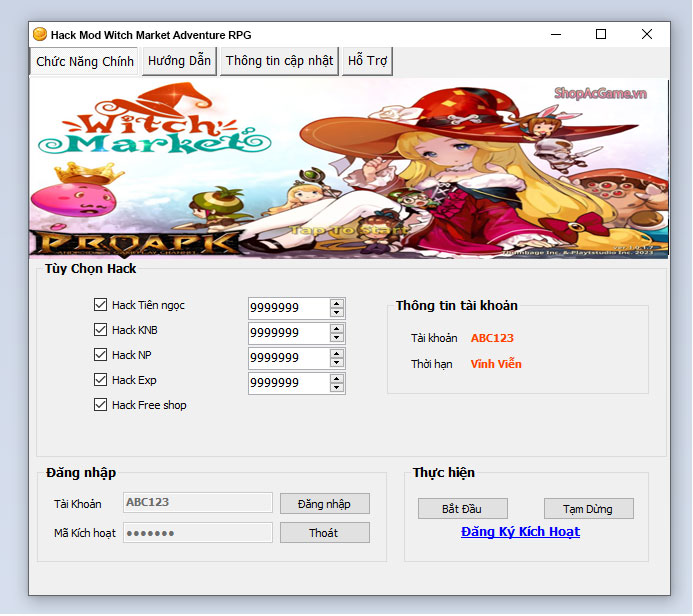Open the Thông tin cập nhật tab
The width and height of the screenshot is (693, 616).
click(x=279, y=61)
